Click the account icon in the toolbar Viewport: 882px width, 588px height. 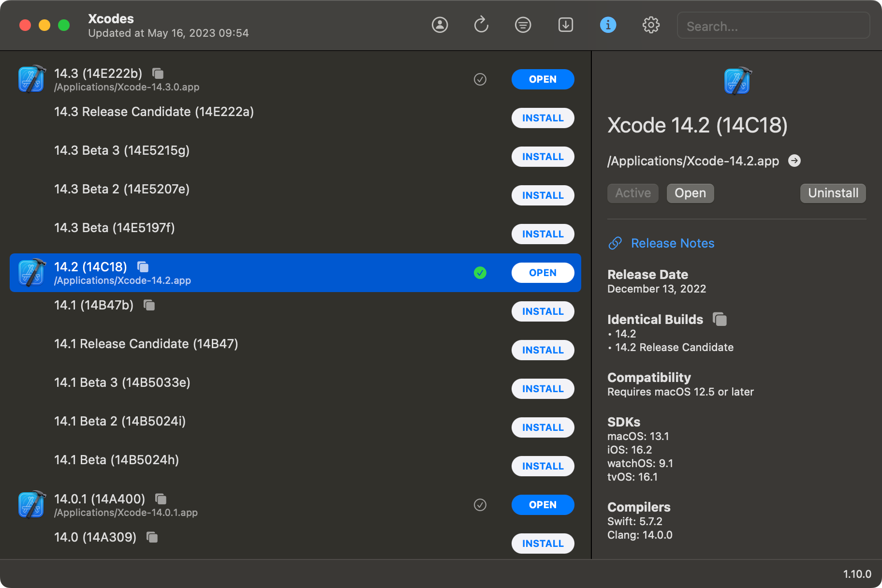(440, 25)
